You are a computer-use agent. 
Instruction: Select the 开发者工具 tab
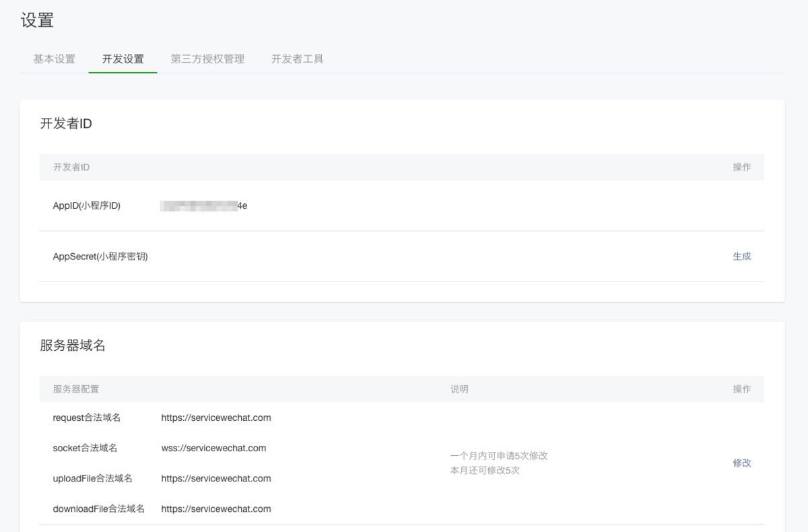pos(297,59)
